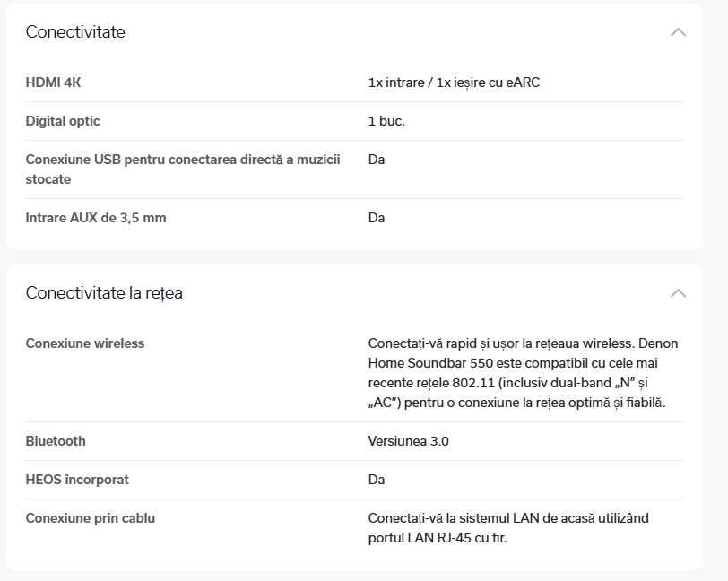Viewport: 728px width, 581px height.
Task: Click the LAN RJ-45 description text
Action: click(508, 528)
